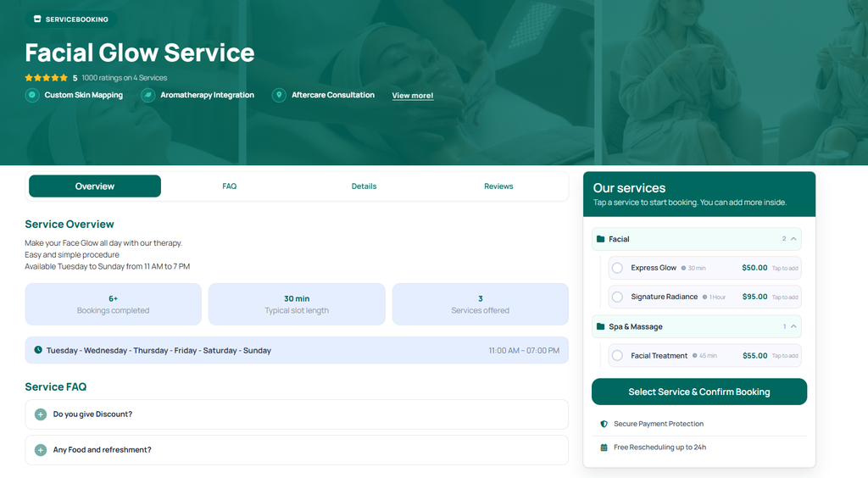Click the Typical slot length card
The width and height of the screenshot is (868, 478).
(297, 304)
